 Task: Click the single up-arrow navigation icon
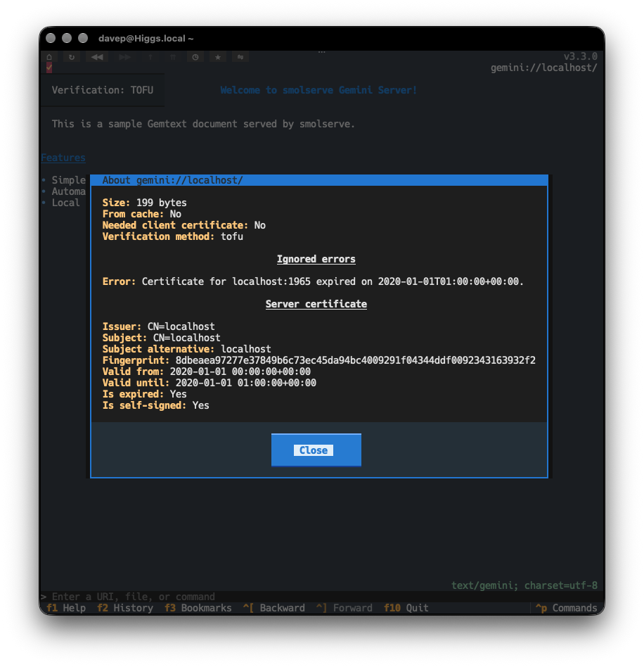[x=150, y=56]
